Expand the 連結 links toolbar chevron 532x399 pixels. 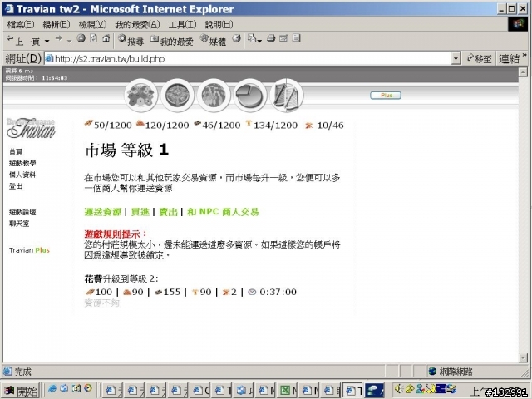[x=525, y=56]
